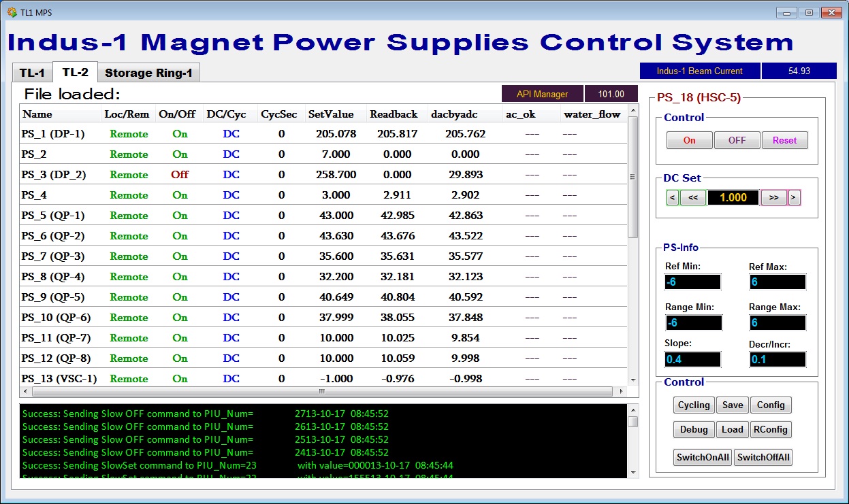Click the CycSec column header

click(x=281, y=114)
